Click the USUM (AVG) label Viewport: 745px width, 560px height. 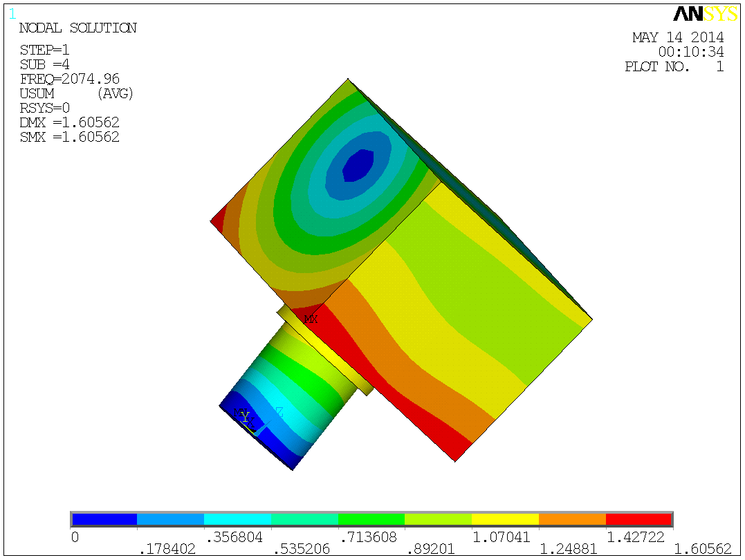pos(77,93)
